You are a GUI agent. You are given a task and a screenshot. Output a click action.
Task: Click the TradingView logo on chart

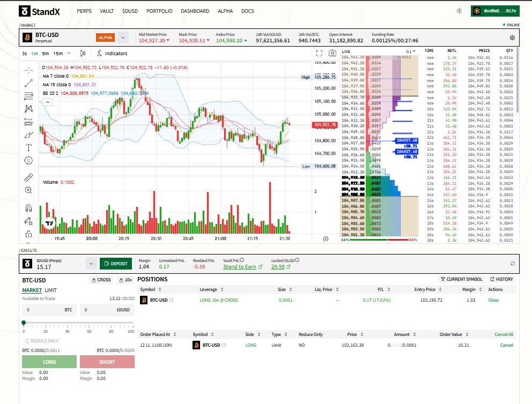click(49, 223)
